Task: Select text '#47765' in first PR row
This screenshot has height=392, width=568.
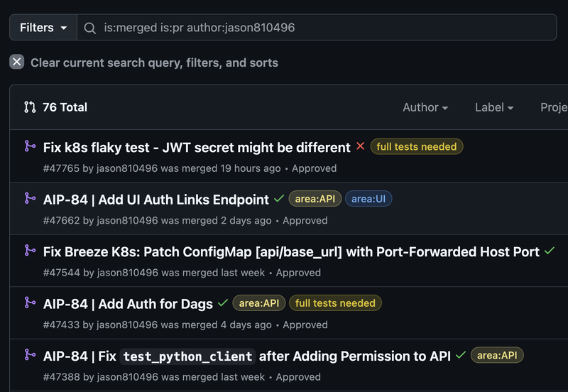Action: pos(61,168)
